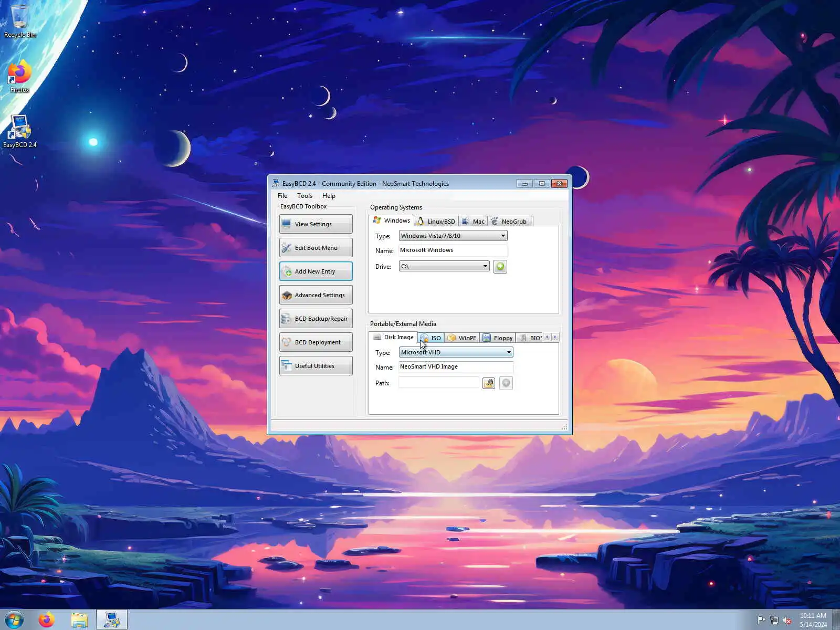Open the Help menu
The height and width of the screenshot is (630, 840).
pyautogui.click(x=329, y=196)
